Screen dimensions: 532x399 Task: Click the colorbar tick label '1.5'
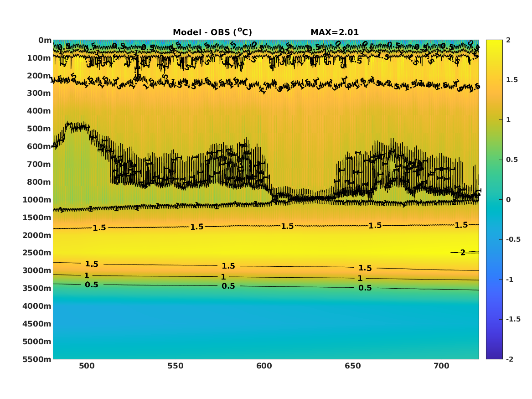[512, 80]
